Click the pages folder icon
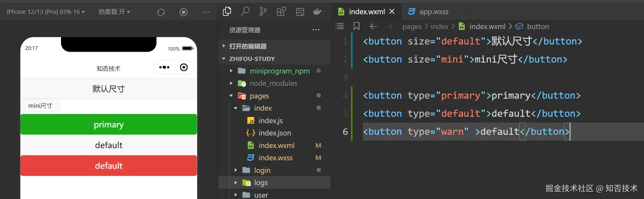The height and width of the screenshot is (199, 644). coord(242,96)
